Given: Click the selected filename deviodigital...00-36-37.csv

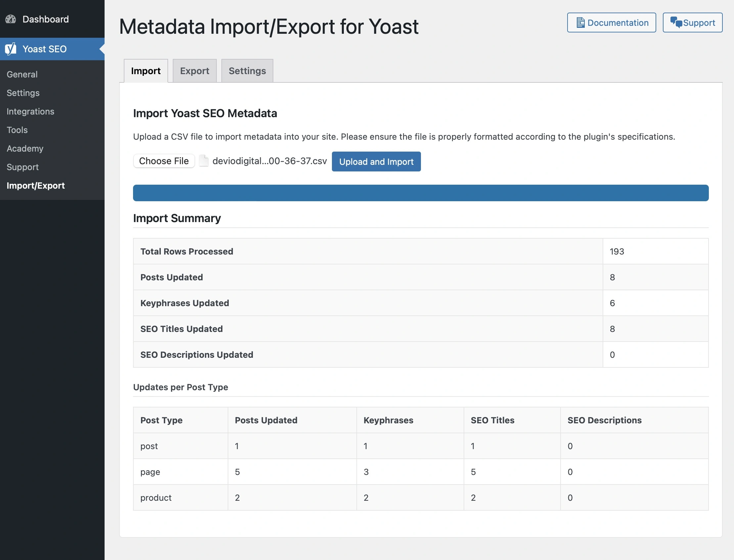Looking at the screenshot, I should point(269,161).
